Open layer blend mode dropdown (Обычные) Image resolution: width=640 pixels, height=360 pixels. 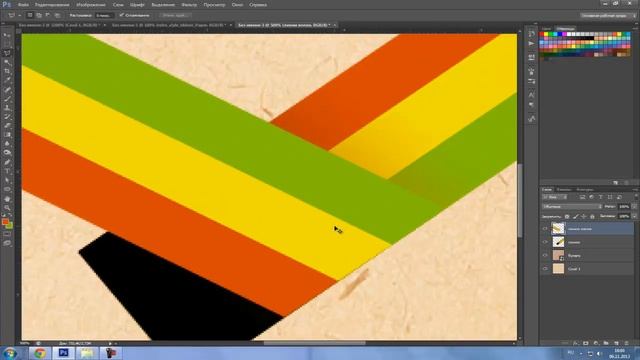pyautogui.click(x=572, y=207)
